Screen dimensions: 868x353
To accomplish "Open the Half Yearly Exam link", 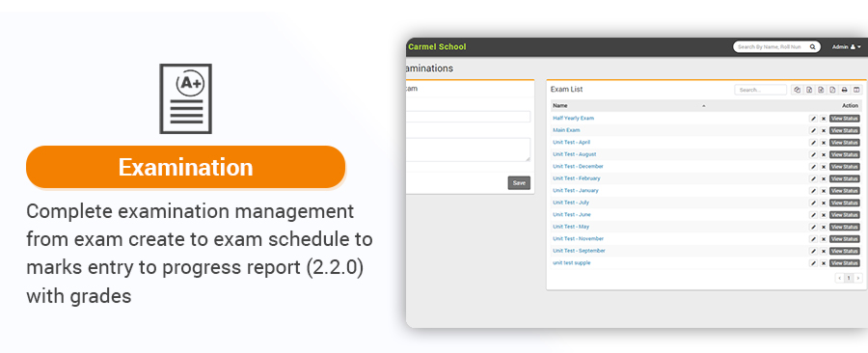I will pyautogui.click(x=573, y=119).
